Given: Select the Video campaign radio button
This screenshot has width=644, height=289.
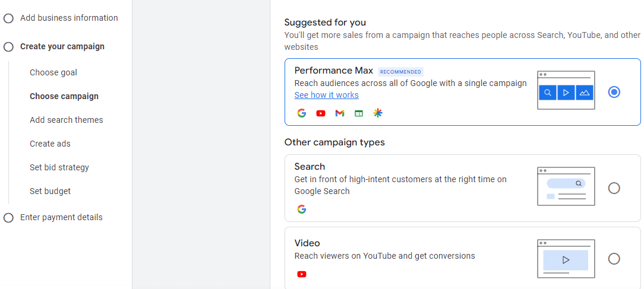Looking at the screenshot, I should (614, 259).
